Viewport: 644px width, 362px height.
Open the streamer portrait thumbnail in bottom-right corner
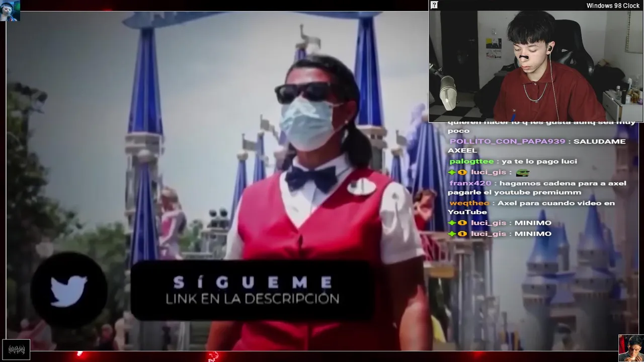[x=631, y=348]
